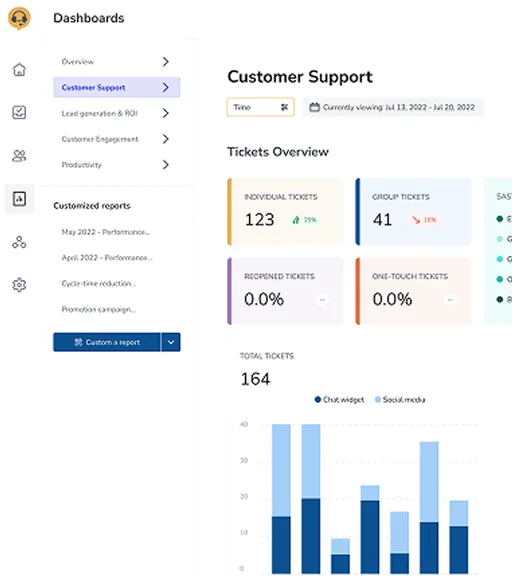Select the Customer Support menu item
The width and height of the screenshot is (512, 578).
click(117, 87)
